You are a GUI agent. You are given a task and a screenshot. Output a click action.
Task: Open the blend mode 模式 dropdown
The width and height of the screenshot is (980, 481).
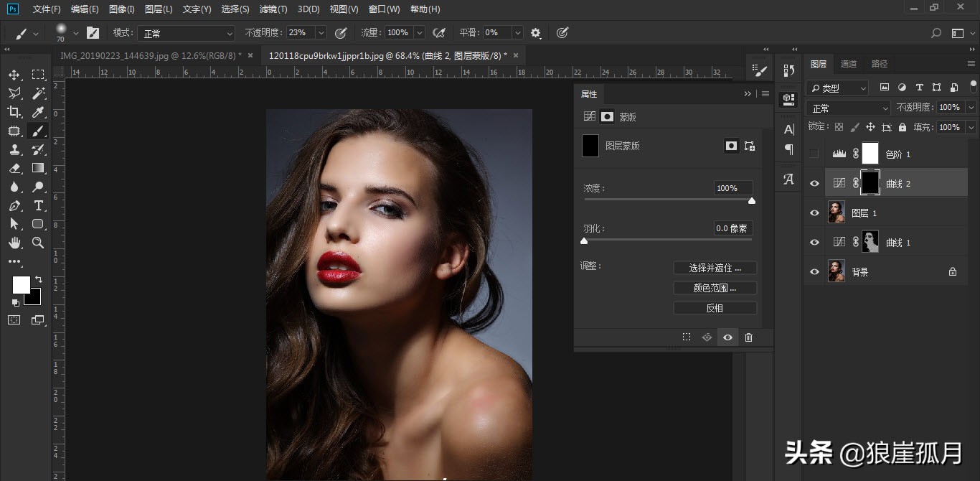click(187, 33)
